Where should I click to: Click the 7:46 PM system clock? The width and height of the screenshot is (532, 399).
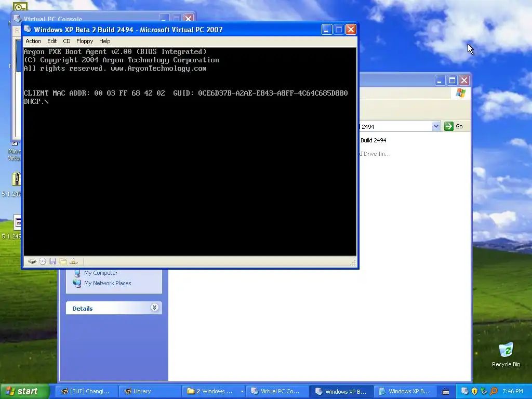click(513, 391)
